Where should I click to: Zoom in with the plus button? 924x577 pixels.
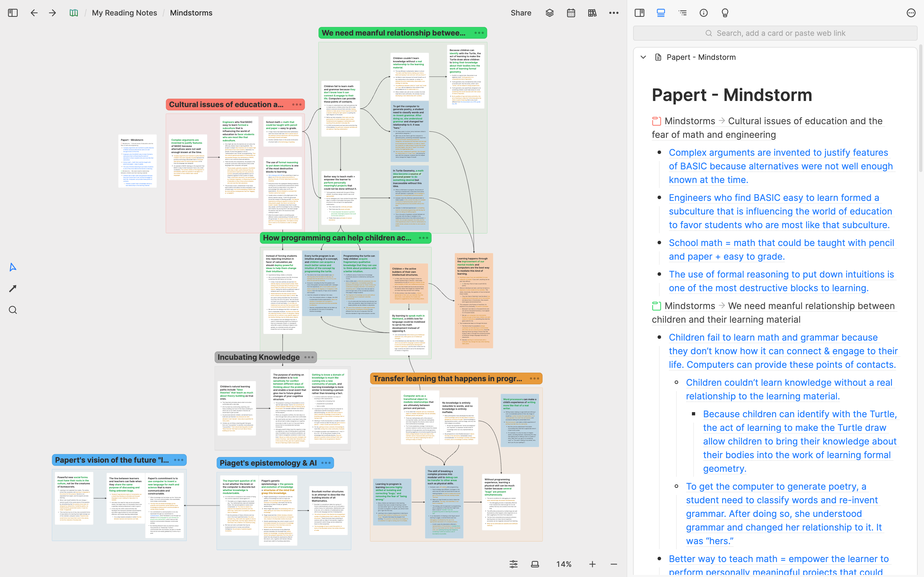[x=592, y=564]
